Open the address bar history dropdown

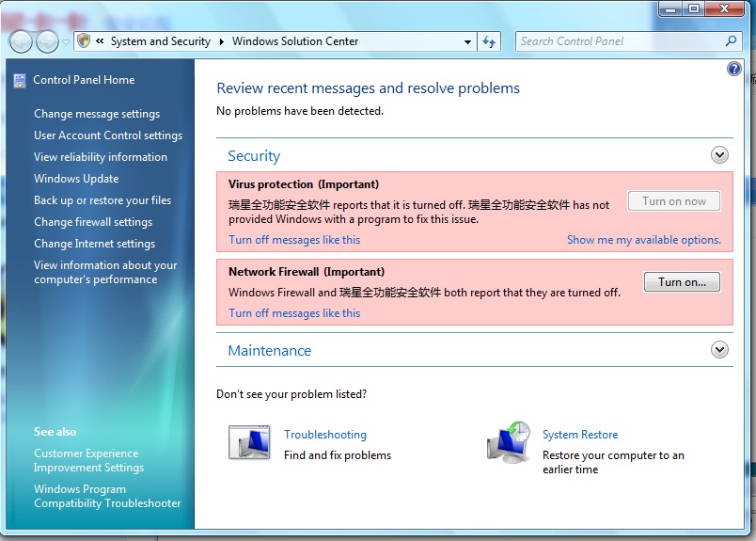(467, 42)
